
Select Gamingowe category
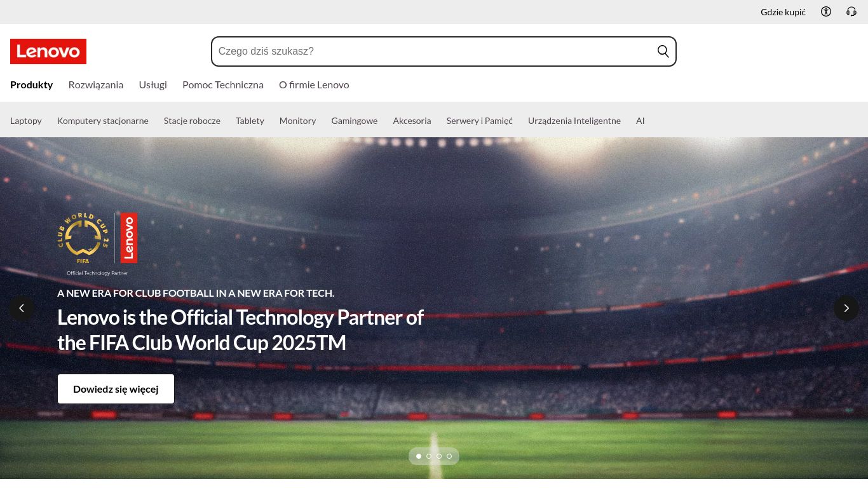tap(355, 121)
